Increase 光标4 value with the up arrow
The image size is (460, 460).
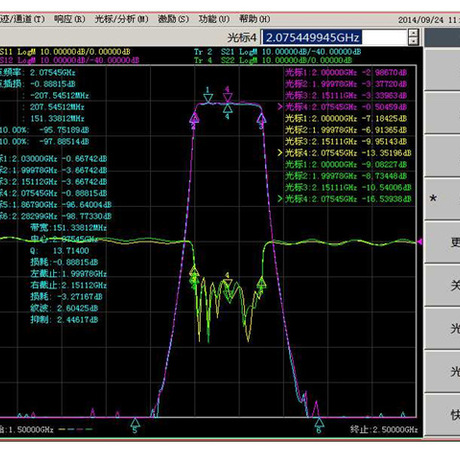pyautogui.click(x=413, y=33)
